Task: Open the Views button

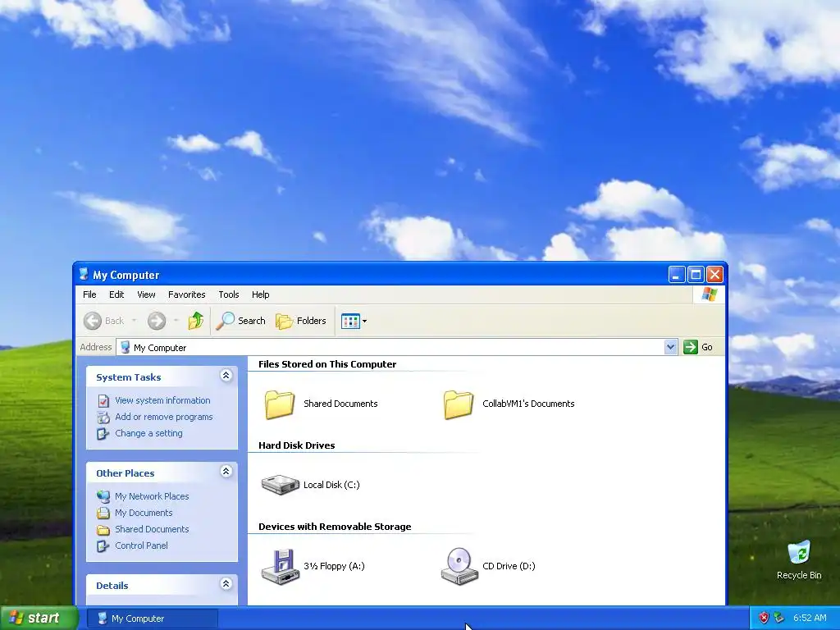Action: (350, 322)
